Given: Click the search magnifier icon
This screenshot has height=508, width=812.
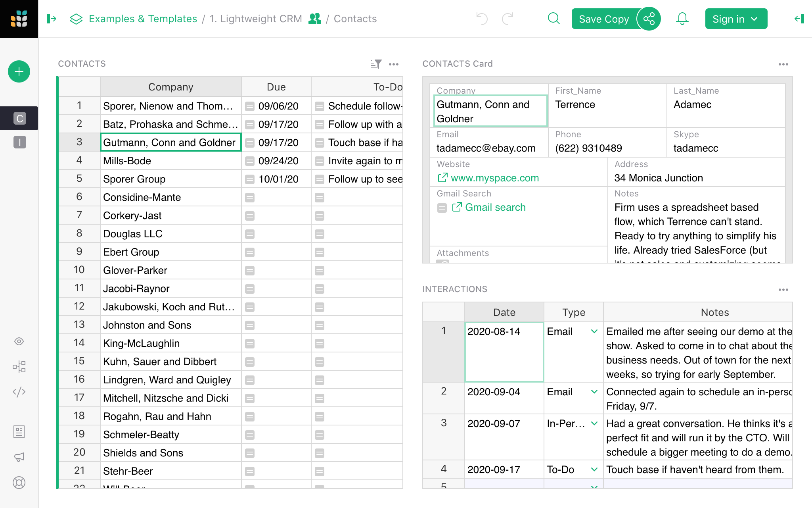Looking at the screenshot, I should click(553, 19).
